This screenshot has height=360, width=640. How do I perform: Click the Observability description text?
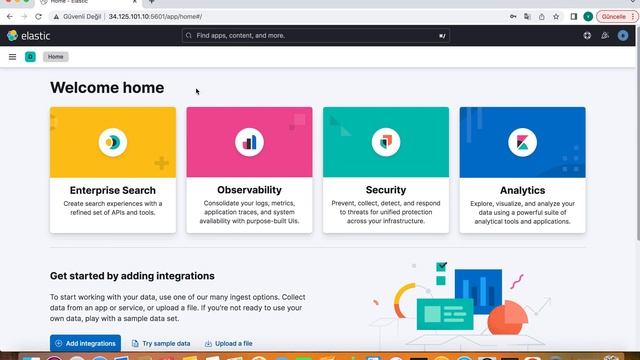[x=249, y=212]
